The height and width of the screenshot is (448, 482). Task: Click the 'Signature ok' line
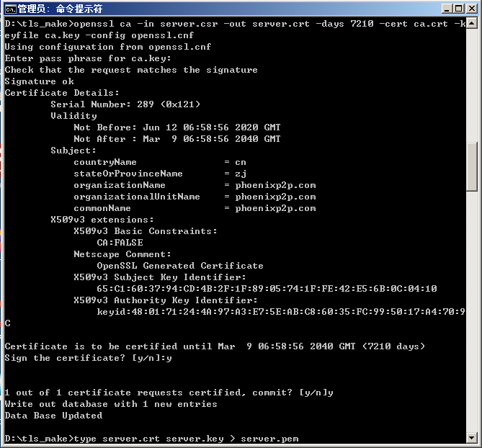point(40,81)
